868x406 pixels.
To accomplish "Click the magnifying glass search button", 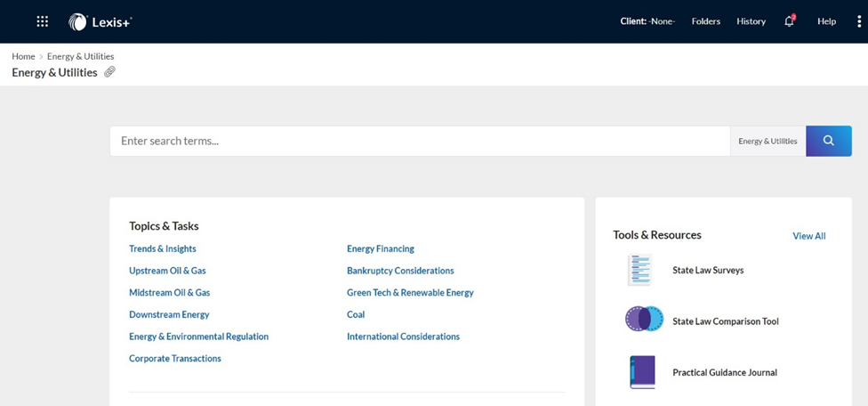I will (x=829, y=141).
